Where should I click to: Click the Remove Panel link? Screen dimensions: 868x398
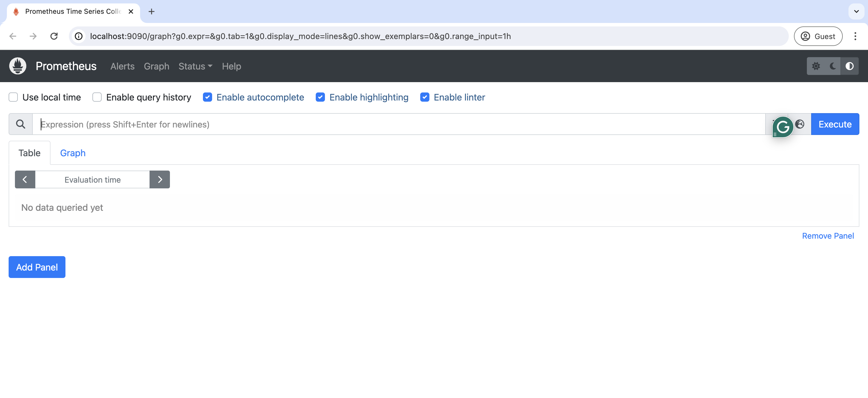click(x=828, y=235)
